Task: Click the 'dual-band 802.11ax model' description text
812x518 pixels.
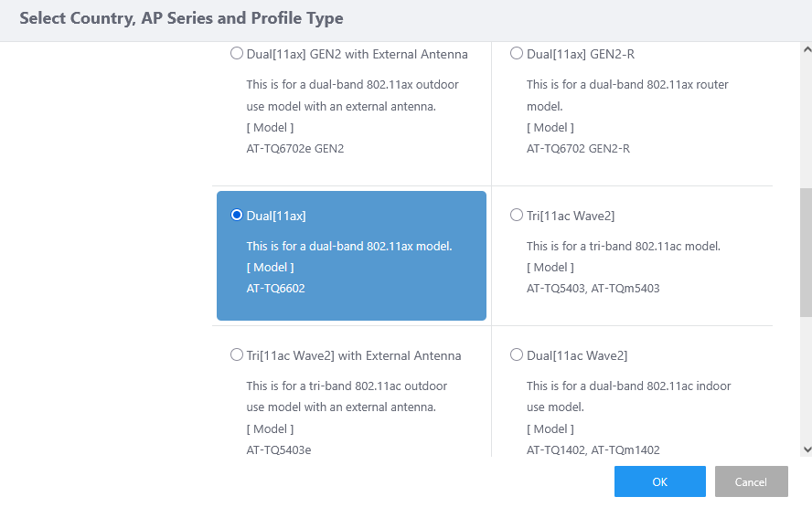Action: [349, 247]
